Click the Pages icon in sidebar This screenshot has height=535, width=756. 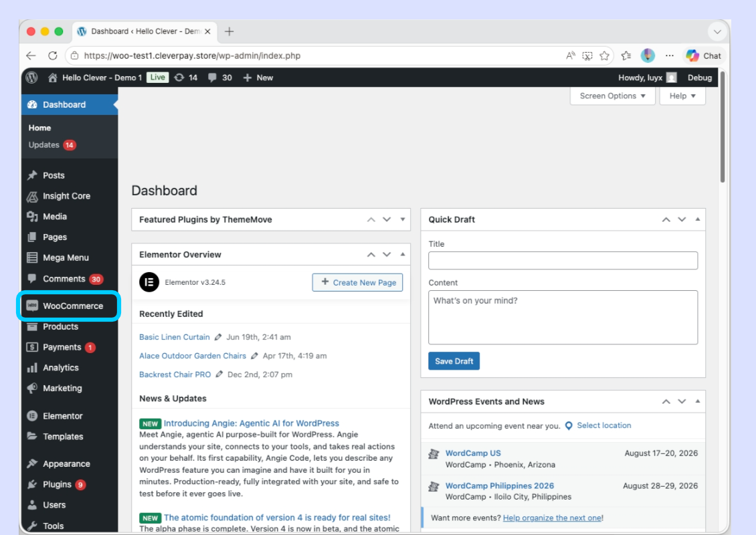pyautogui.click(x=32, y=237)
